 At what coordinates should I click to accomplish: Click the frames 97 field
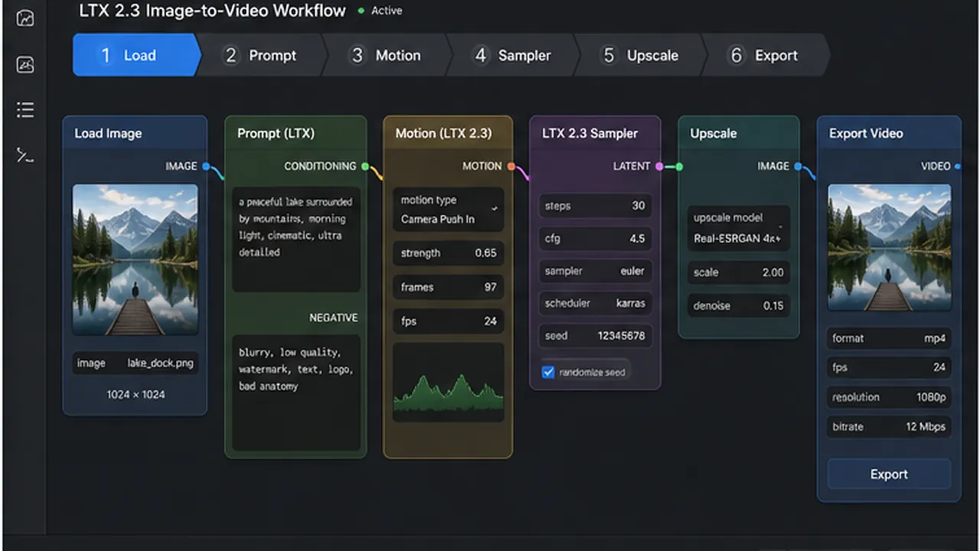[x=449, y=287]
